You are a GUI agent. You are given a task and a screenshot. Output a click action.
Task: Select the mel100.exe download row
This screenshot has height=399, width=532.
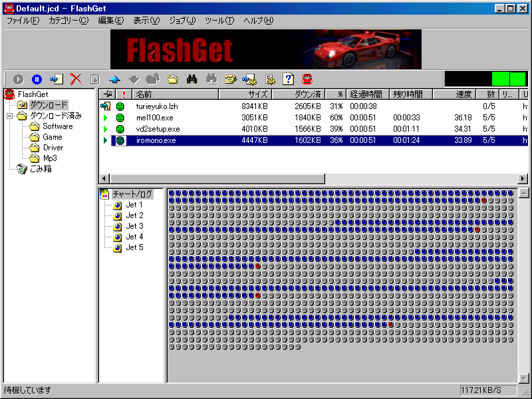(313, 118)
